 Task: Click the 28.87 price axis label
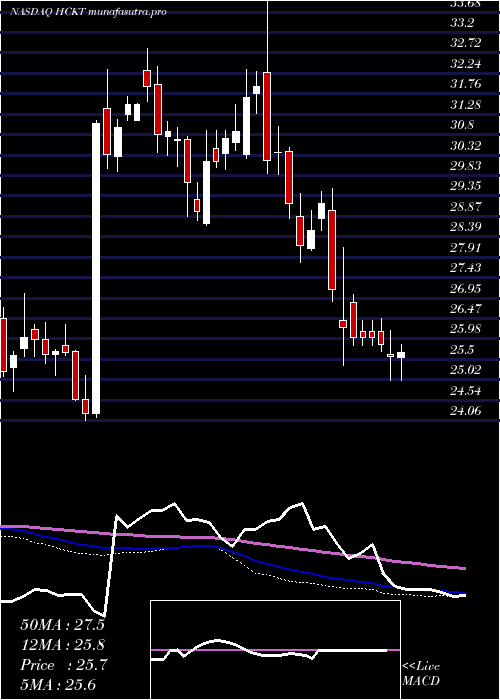[466, 207]
